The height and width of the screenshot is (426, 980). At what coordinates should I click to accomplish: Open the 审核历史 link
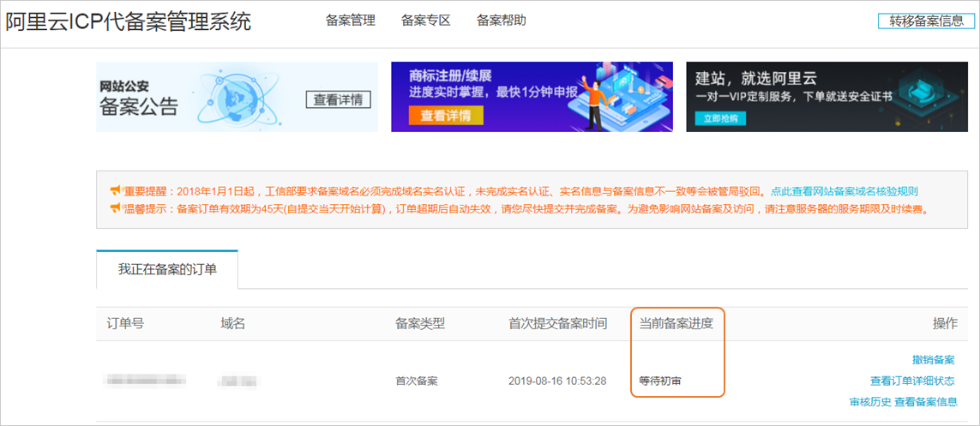tap(870, 402)
